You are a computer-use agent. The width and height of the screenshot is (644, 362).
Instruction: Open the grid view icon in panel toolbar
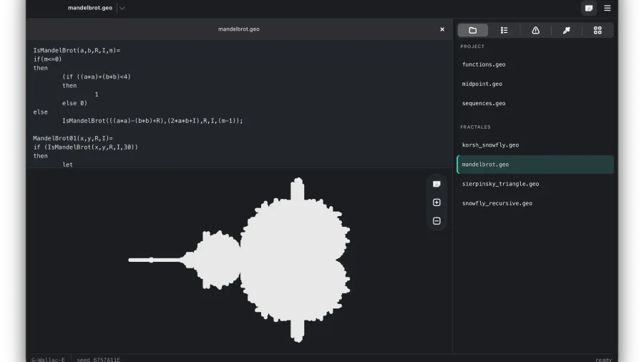(597, 30)
